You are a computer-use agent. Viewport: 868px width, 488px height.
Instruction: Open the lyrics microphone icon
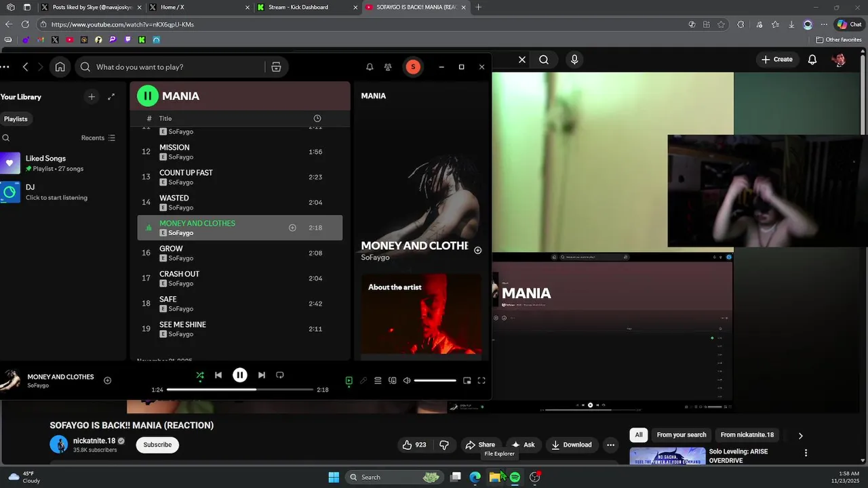coord(363,381)
